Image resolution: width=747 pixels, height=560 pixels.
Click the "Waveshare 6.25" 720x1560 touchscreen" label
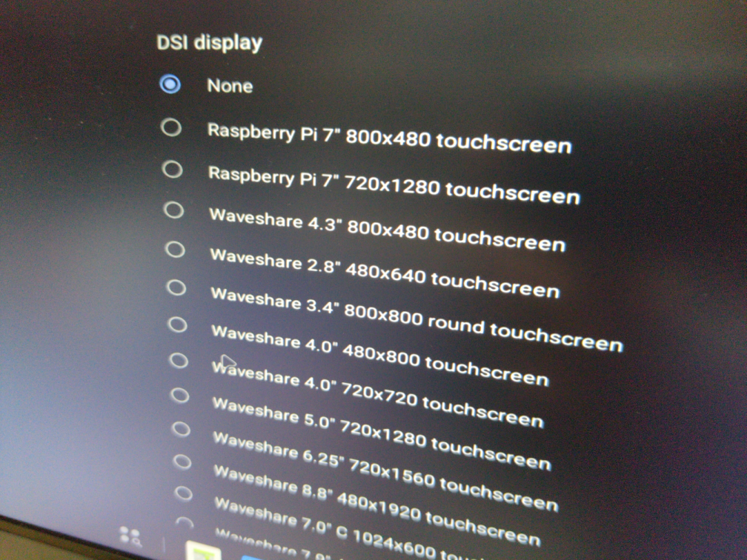[x=386, y=471]
